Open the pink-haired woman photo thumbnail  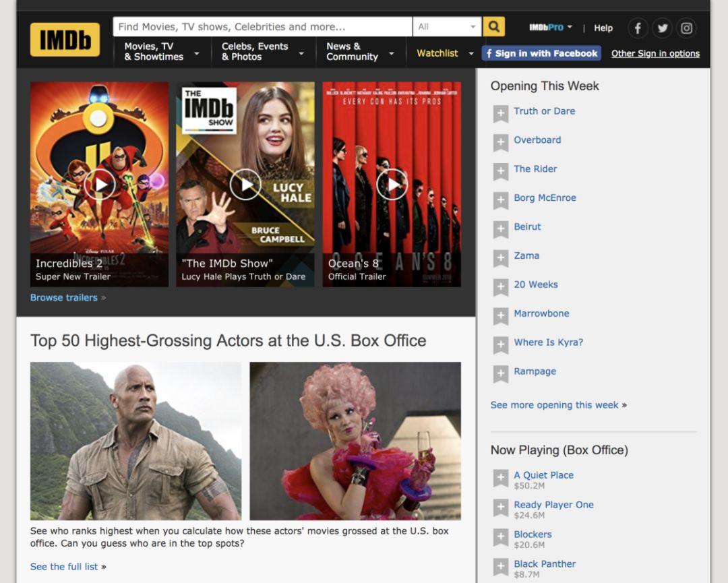pos(355,441)
